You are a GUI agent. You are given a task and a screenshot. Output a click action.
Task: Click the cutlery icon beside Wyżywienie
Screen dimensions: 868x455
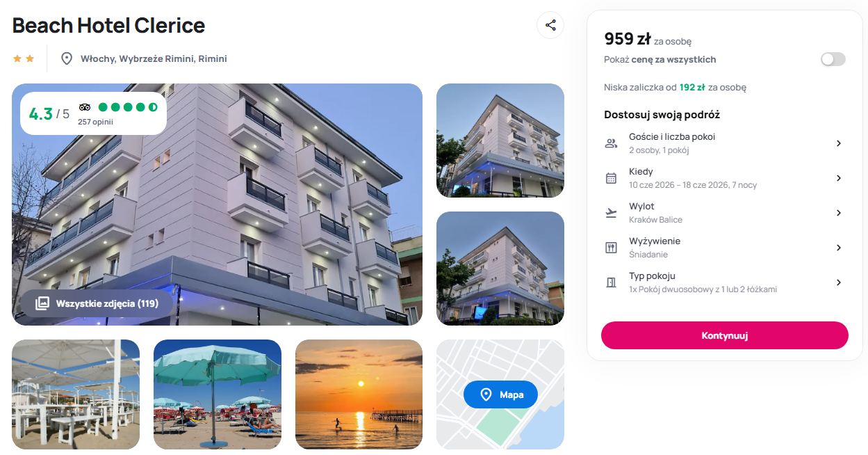611,248
